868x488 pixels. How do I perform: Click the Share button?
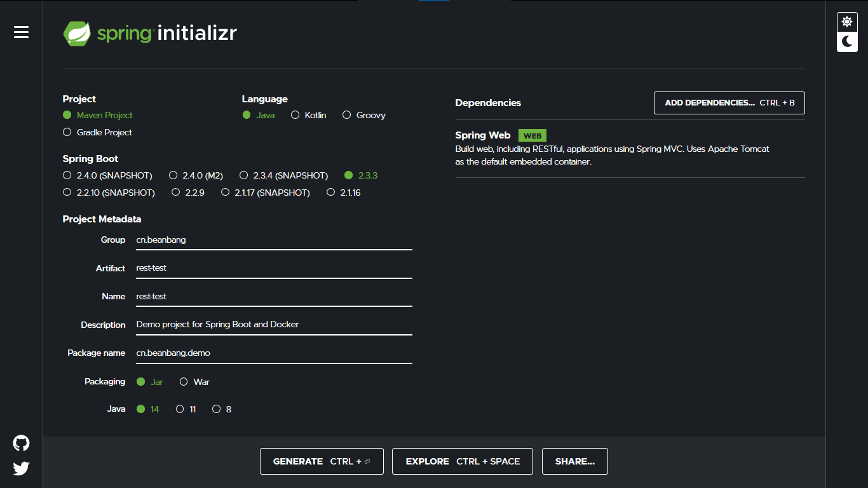(575, 461)
